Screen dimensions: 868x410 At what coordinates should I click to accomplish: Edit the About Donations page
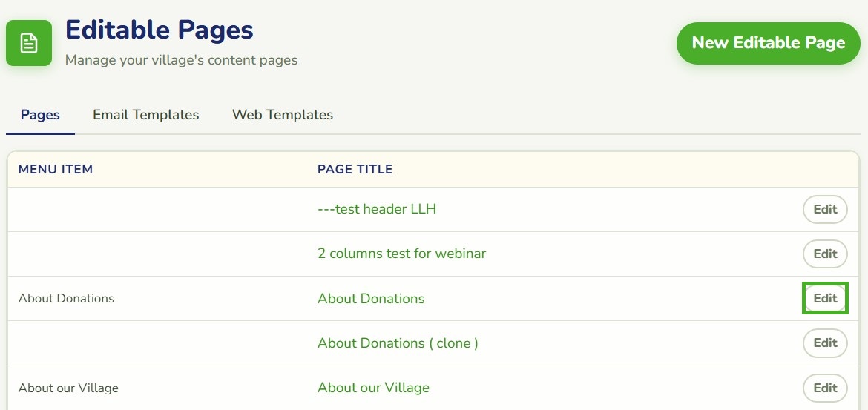pyautogui.click(x=825, y=298)
